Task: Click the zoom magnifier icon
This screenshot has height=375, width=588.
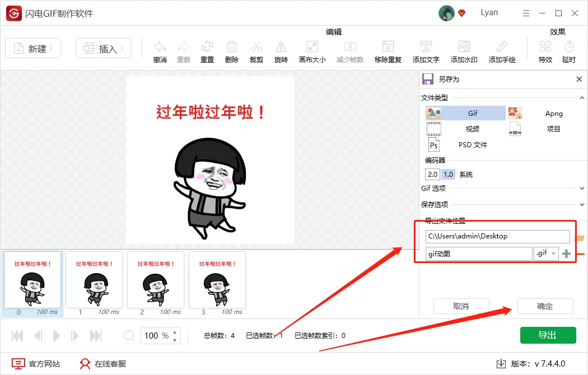Action: point(129,335)
